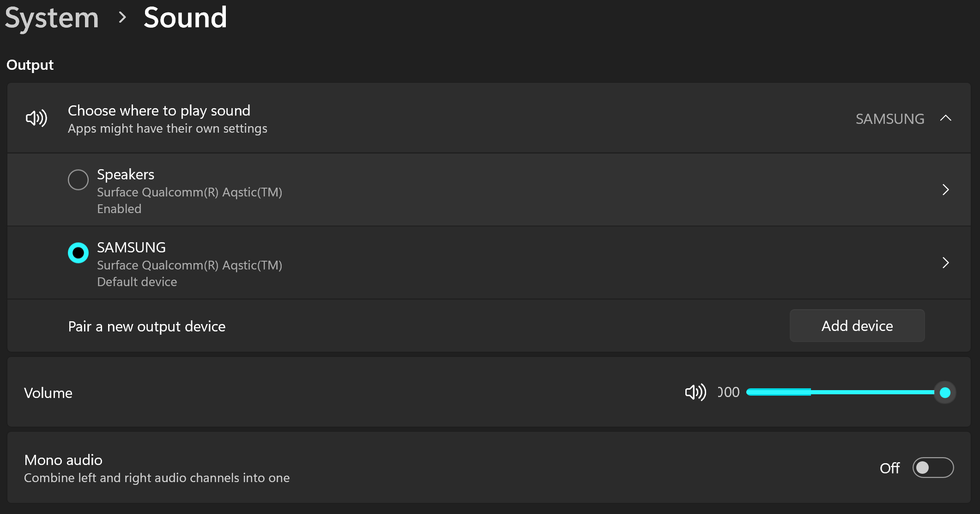Go back to System in the breadcrumb

click(52, 18)
